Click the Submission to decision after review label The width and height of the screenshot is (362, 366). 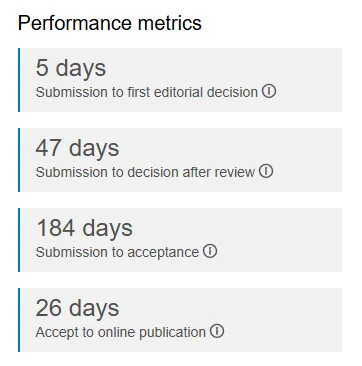[145, 172]
